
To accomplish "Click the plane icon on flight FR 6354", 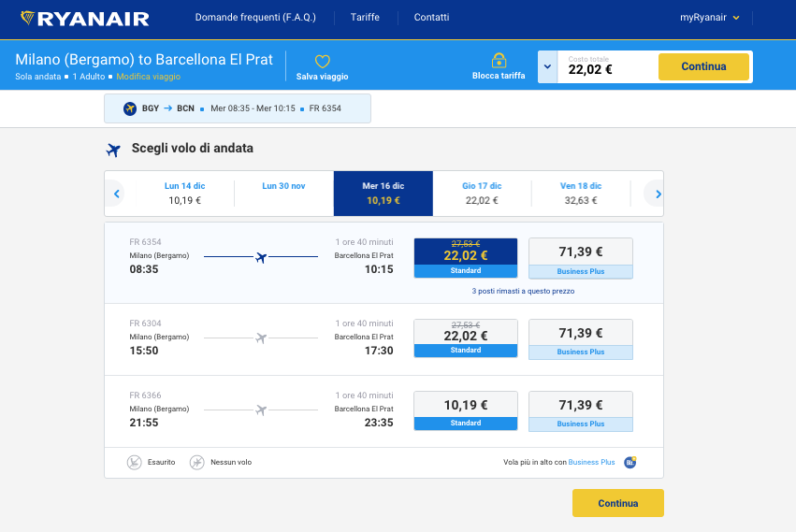I will [x=261, y=257].
